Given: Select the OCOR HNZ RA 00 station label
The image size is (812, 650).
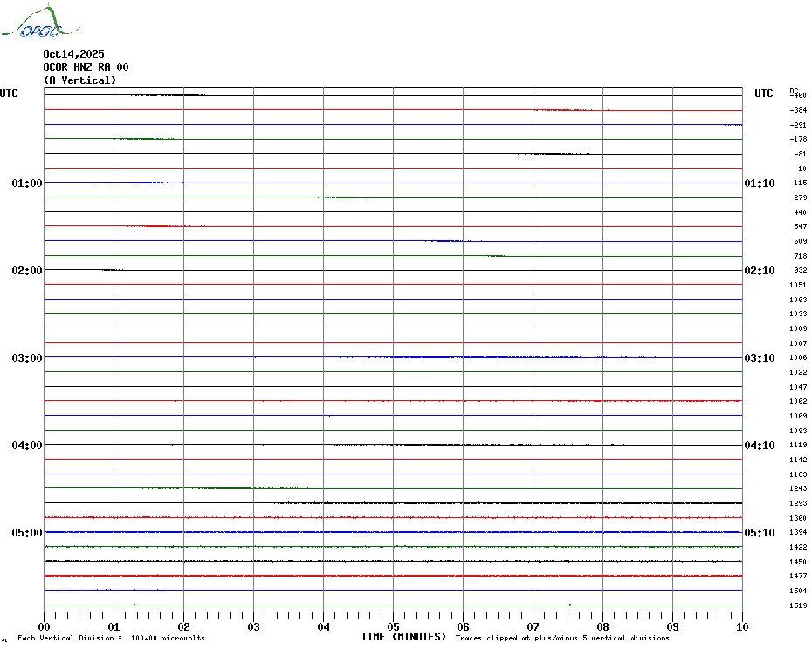Looking at the screenshot, I should (x=86, y=67).
